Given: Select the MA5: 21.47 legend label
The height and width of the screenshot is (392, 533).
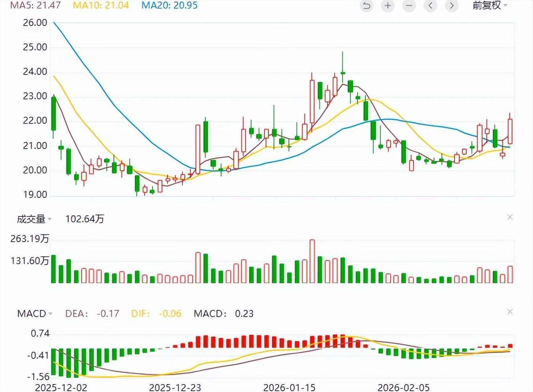Looking at the screenshot, I should 35,6.
